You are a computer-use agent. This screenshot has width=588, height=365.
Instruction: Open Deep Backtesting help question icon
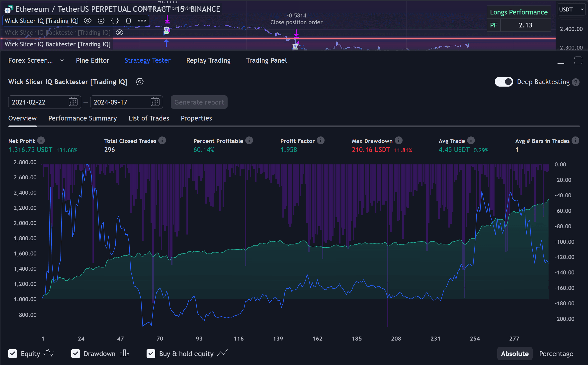[x=576, y=82]
